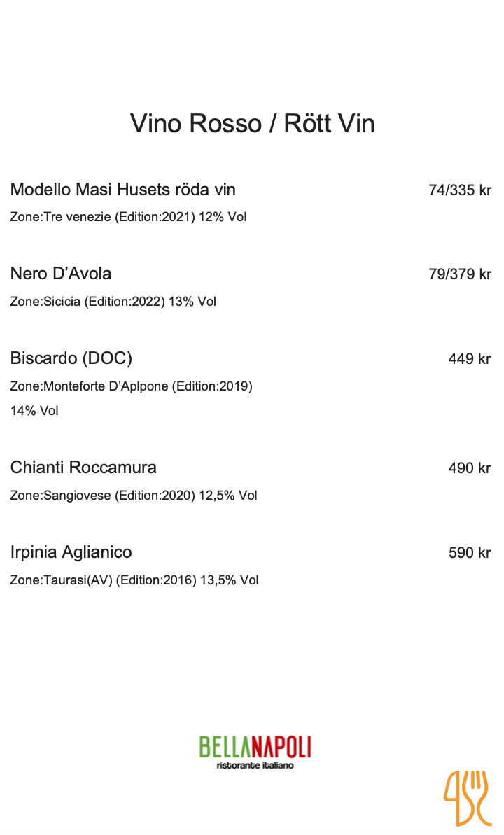This screenshot has height=835, width=504.
Task: Click the 590 kr price
Action: (x=470, y=553)
